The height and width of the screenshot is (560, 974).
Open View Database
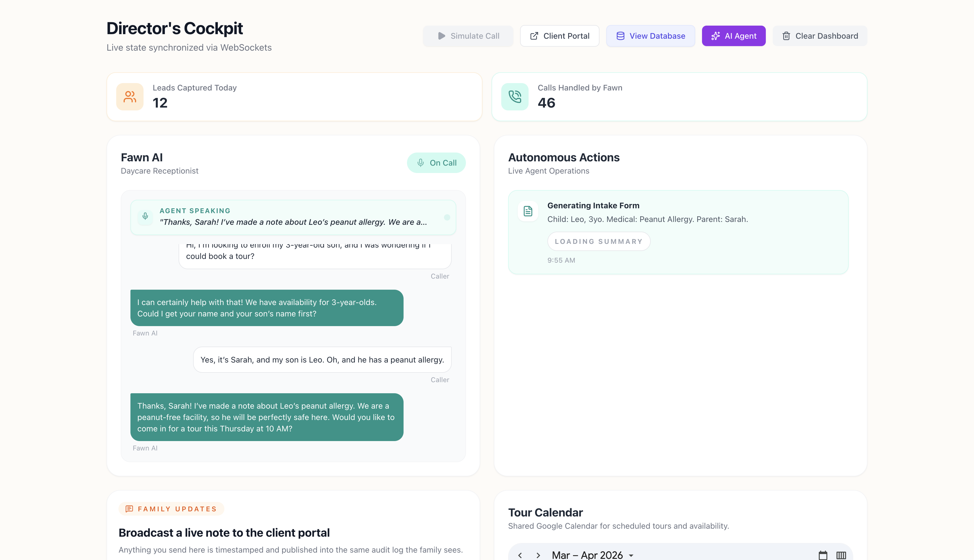pos(650,36)
